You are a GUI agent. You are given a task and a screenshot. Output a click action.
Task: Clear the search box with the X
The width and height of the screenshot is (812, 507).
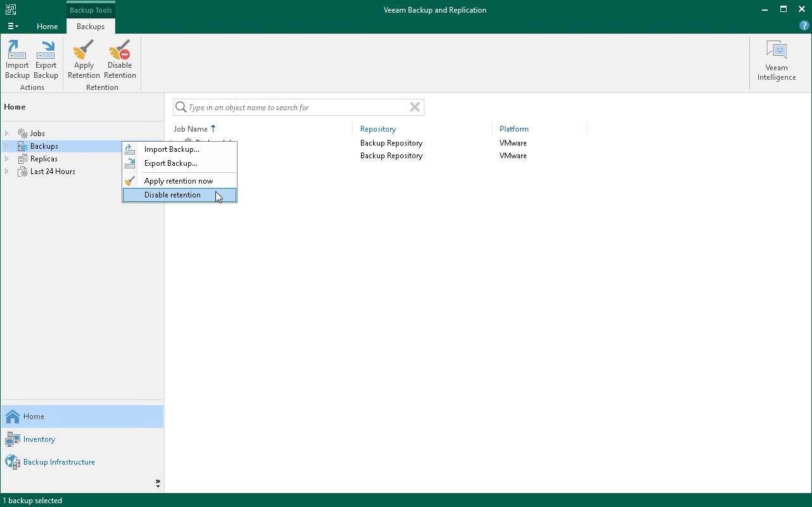click(x=415, y=108)
